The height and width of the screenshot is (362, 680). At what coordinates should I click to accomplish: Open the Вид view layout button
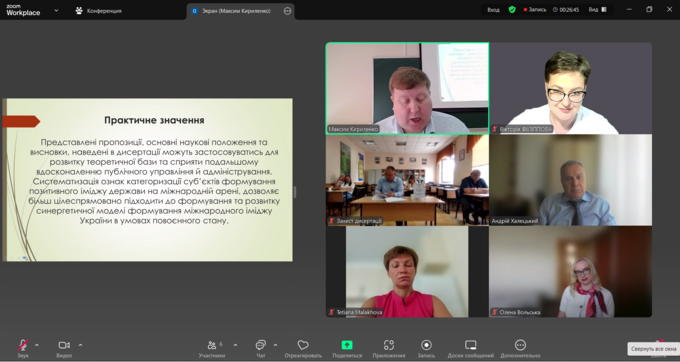point(597,10)
